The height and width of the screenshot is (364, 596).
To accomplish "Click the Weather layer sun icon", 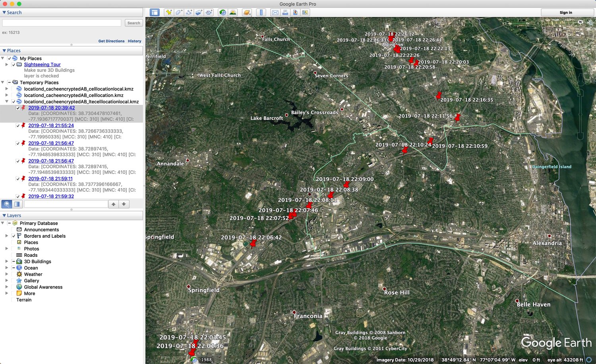I will (x=19, y=274).
